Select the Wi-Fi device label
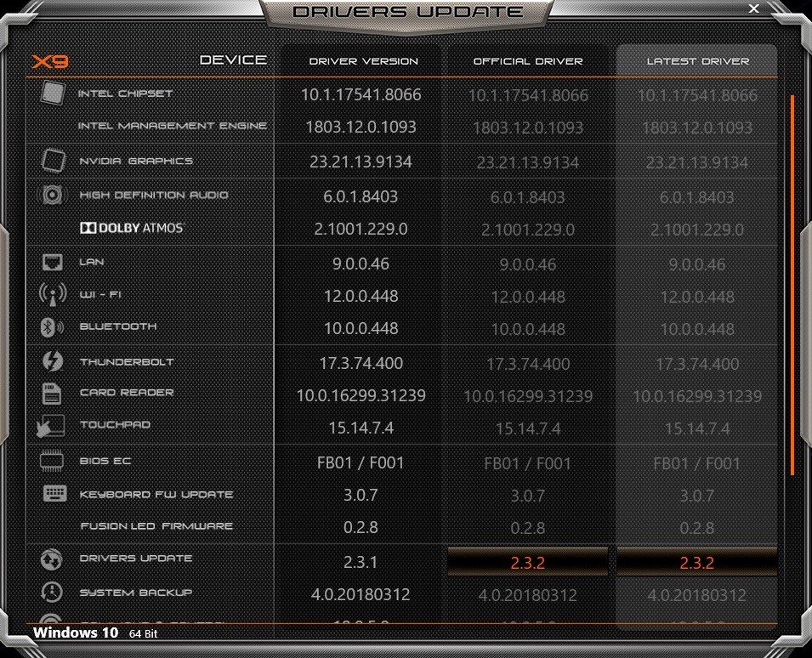812x658 pixels. coord(100,295)
